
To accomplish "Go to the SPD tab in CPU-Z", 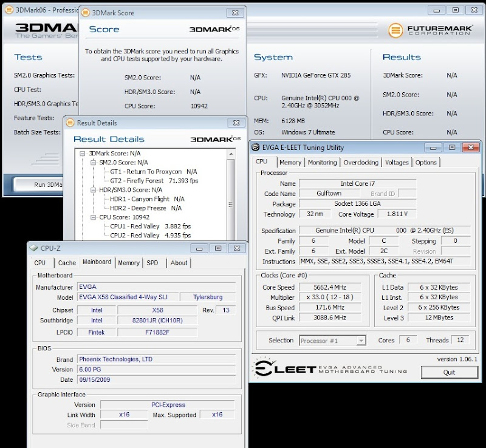I will click(x=152, y=263).
